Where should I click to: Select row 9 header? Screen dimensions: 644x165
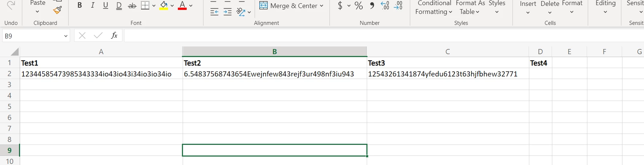[10, 150]
